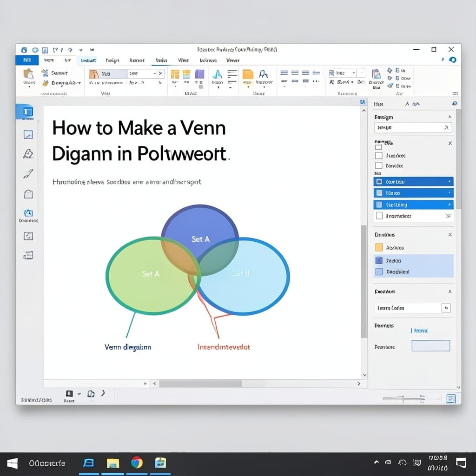Open the blue File tab

pos(27,60)
